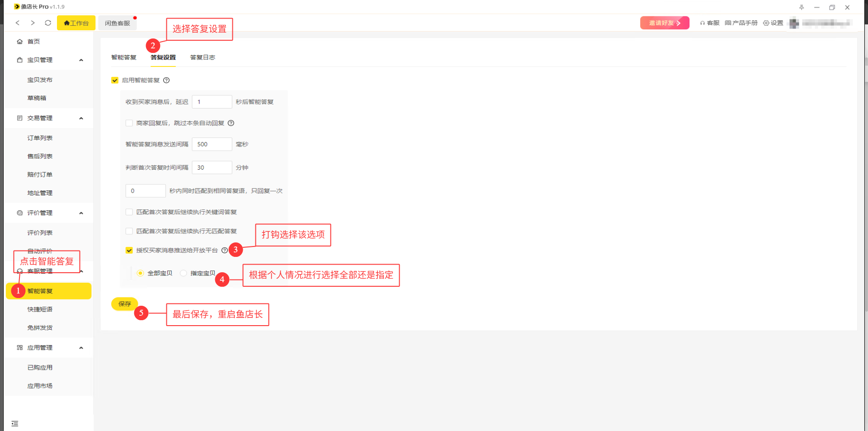
Task: Open the 闲鱼客服 tab
Action: tap(118, 23)
